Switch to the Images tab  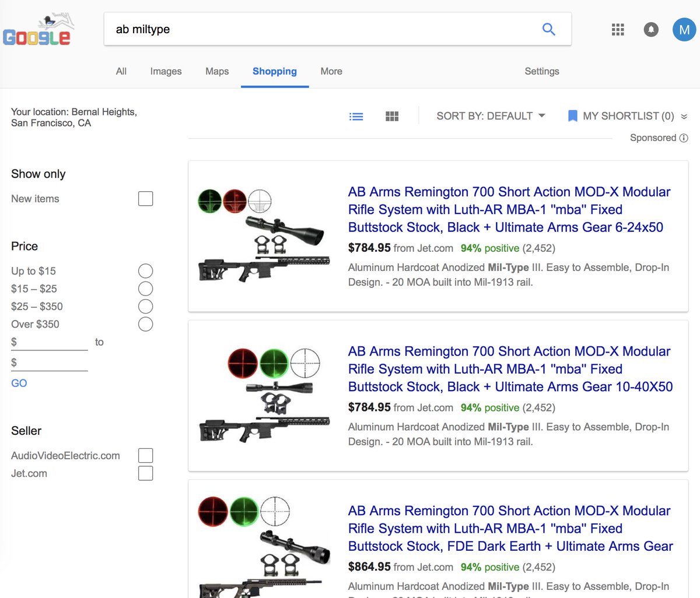pyautogui.click(x=166, y=71)
